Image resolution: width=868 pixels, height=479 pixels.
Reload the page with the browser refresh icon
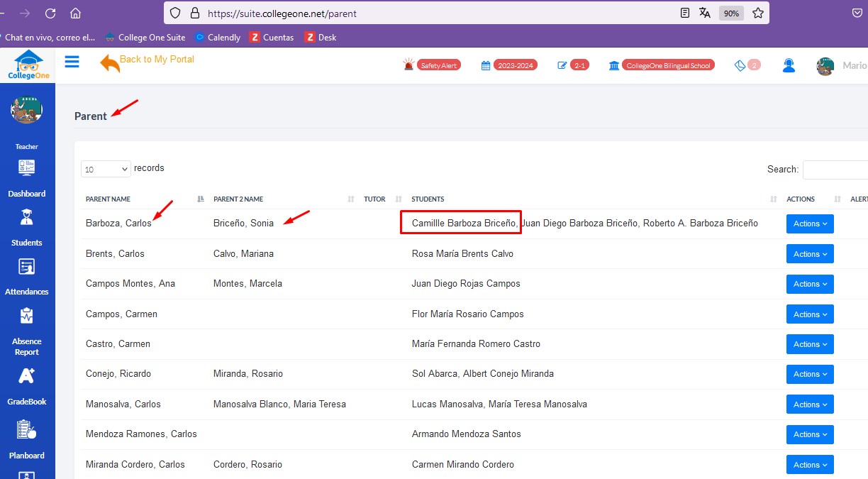[x=50, y=13]
